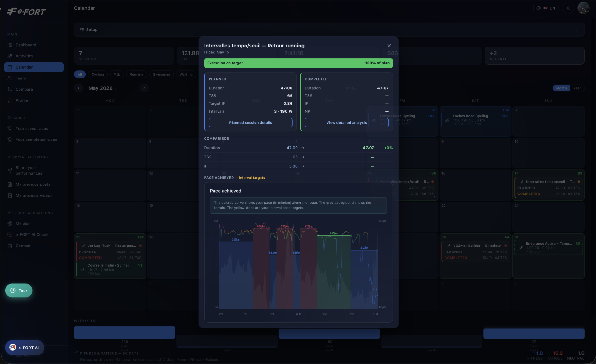Click the Share your performances send icon
The width and height of the screenshot is (596, 364).
click(10, 171)
